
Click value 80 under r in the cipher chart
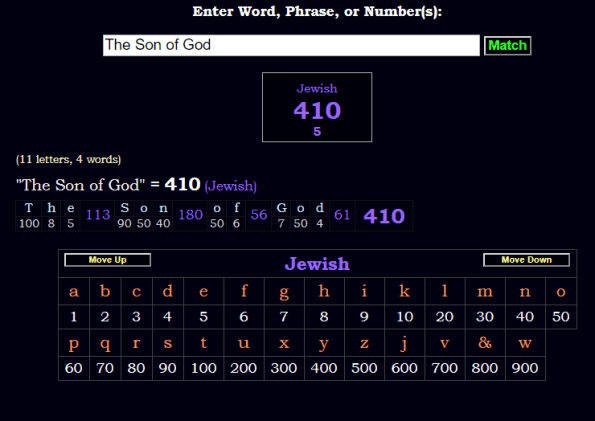[x=137, y=368]
